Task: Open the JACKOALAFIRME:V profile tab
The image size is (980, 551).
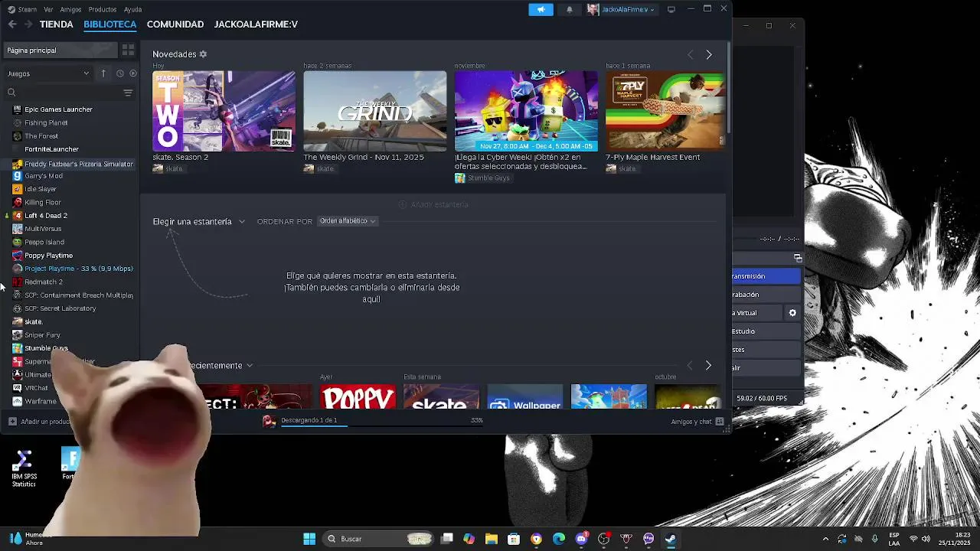Action: (x=256, y=24)
